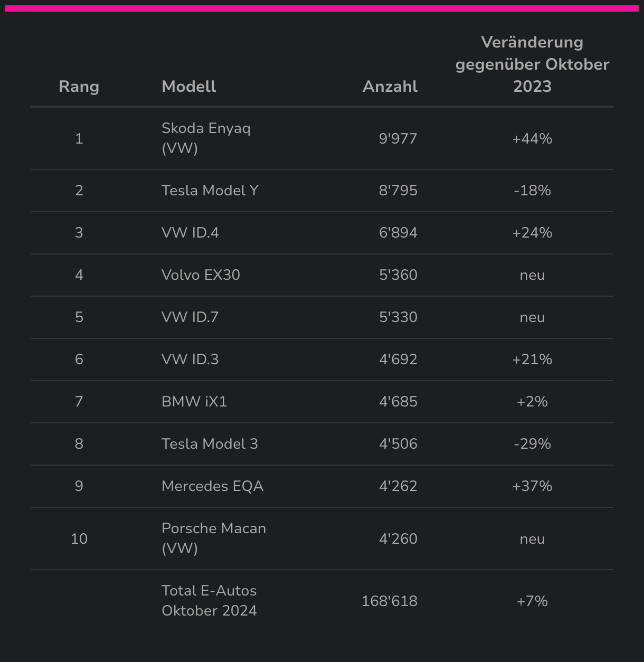Select the Volvo EX30 model cell
The height and width of the screenshot is (662, 644).
click(201, 275)
